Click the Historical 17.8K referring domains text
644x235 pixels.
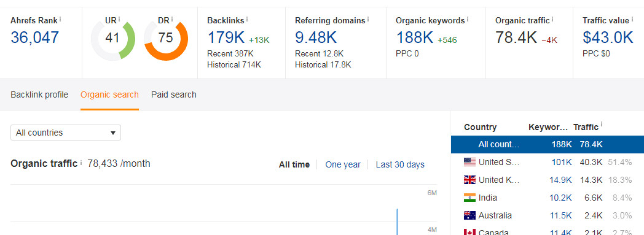(323, 64)
